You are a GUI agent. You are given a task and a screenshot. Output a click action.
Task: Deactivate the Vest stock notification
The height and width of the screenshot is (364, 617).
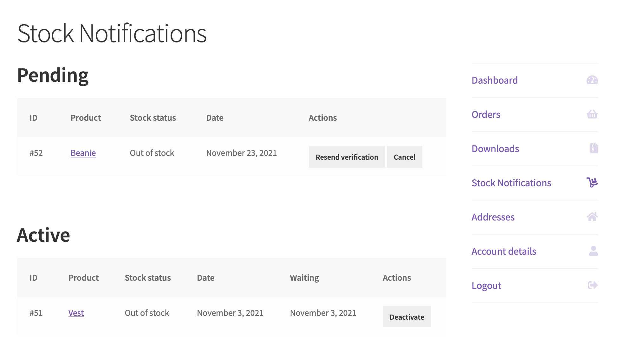407,317
